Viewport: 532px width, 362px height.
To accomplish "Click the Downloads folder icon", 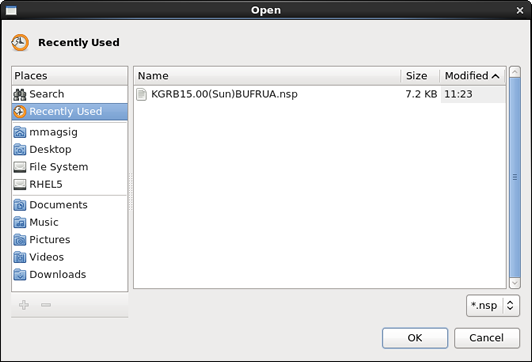I will coord(20,274).
